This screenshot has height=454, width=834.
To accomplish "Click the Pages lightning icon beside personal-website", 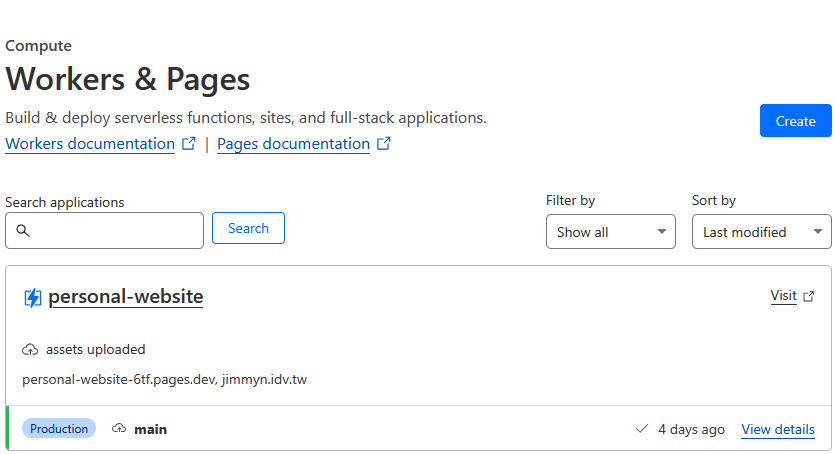I will click(32, 298).
